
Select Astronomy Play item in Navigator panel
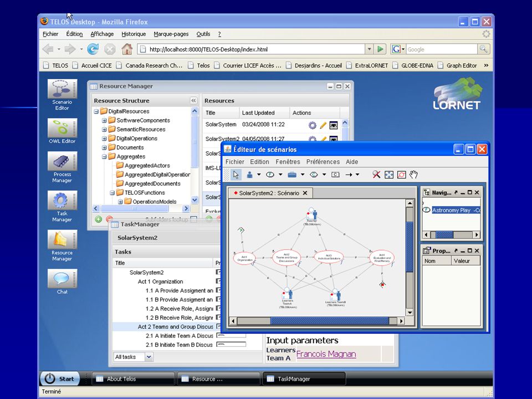tap(456, 210)
